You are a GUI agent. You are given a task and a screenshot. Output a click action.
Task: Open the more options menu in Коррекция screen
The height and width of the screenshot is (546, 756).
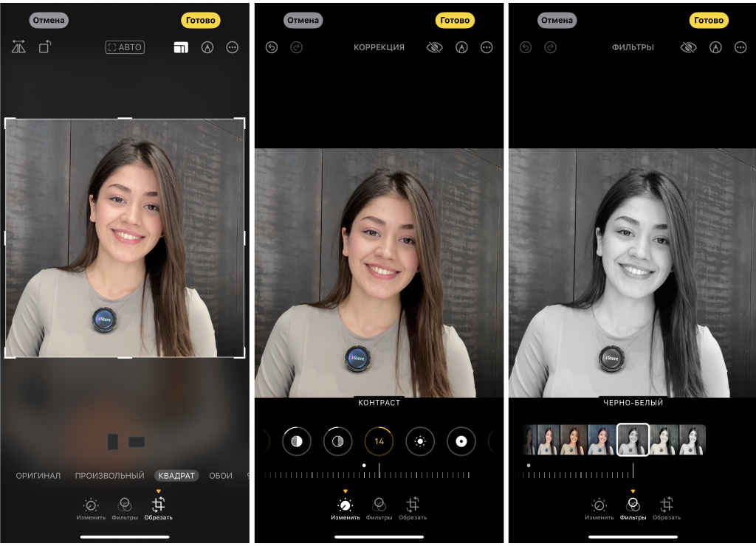coord(487,47)
